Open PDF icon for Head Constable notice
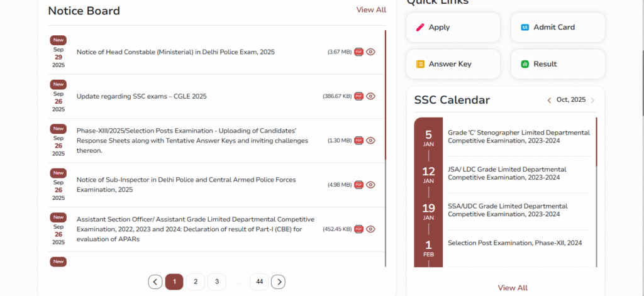This screenshot has height=296, width=644. pyautogui.click(x=359, y=52)
